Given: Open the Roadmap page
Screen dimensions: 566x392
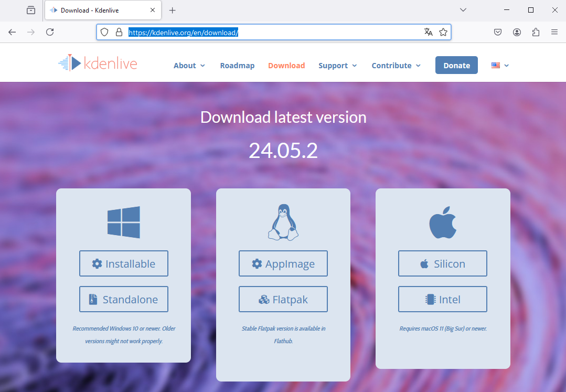Looking at the screenshot, I should point(237,66).
